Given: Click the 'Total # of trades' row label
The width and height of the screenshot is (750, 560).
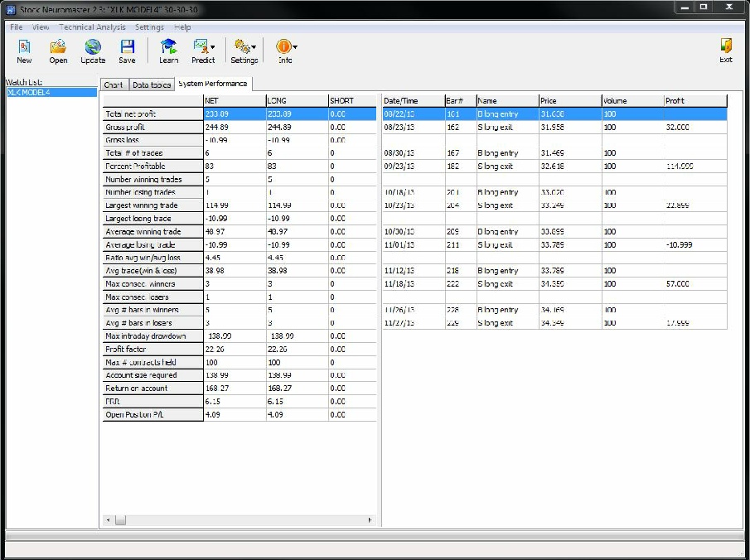Looking at the screenshot, I should [x=153, y=153].
